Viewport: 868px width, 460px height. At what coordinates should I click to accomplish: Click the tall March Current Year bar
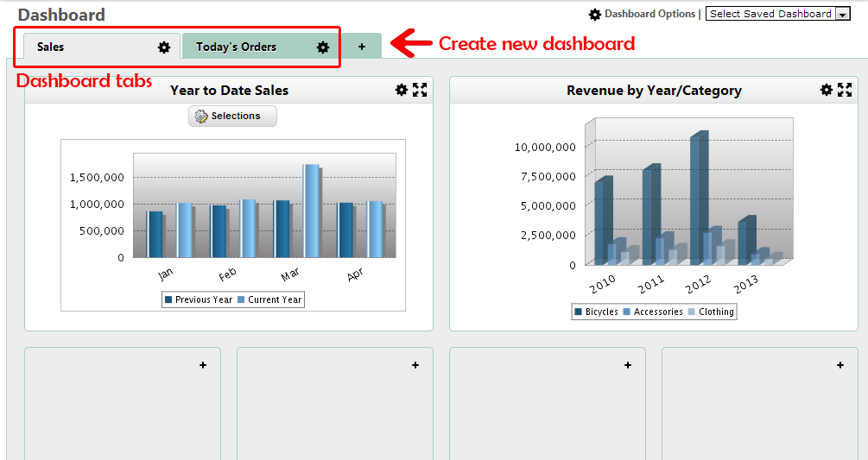pos(310,210)
